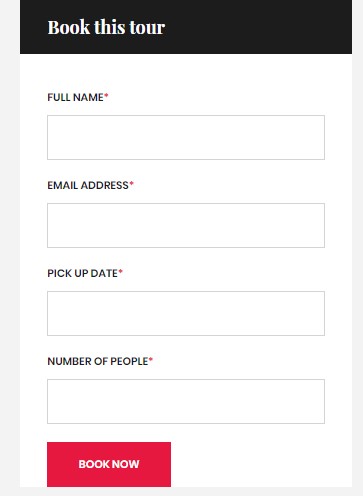Focus the Email Address text box

[x=186, y=225]
